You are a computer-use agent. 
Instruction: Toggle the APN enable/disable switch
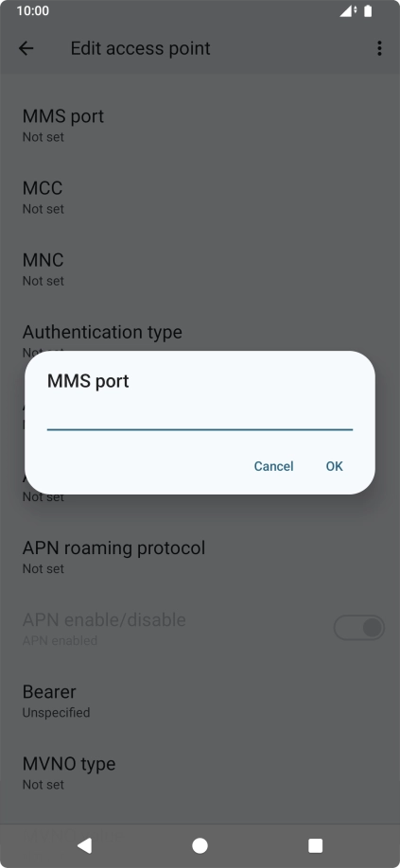pyautogui.click(x=359, y=628)
